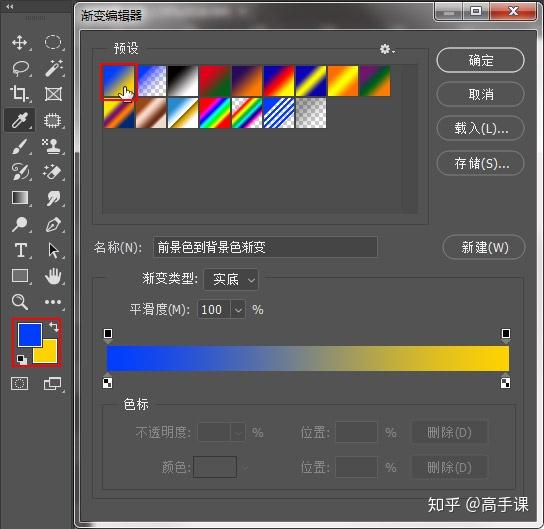The image size is (544, 529).
Task: Choose the yellow-violet-orange-blue gradient preset
Action: 119,113
